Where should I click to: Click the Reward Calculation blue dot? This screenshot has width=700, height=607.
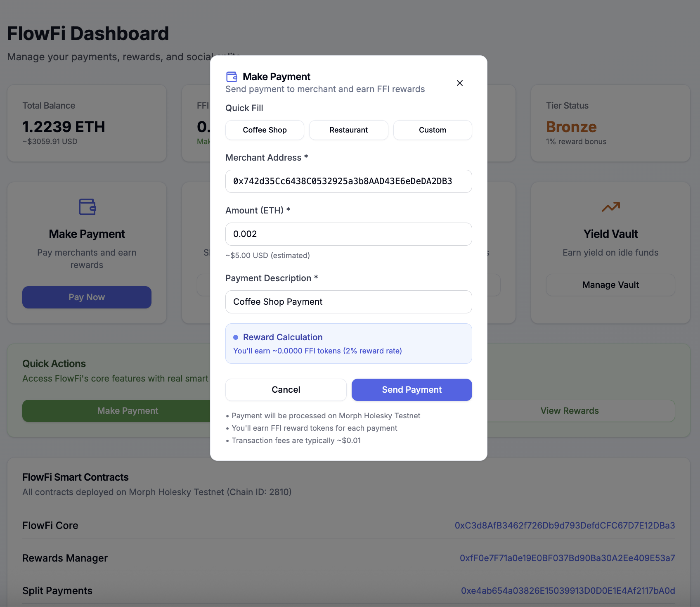[x=236, y=337]
